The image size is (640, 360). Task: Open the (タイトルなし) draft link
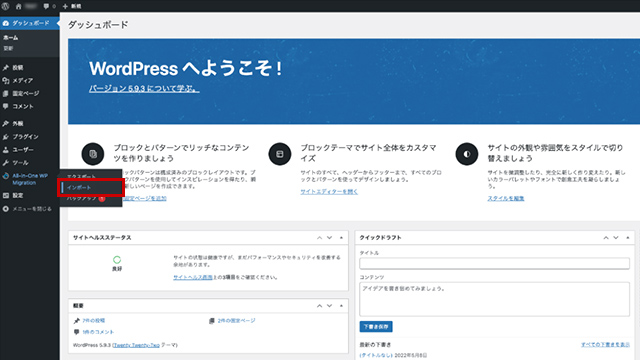[376, 355]
